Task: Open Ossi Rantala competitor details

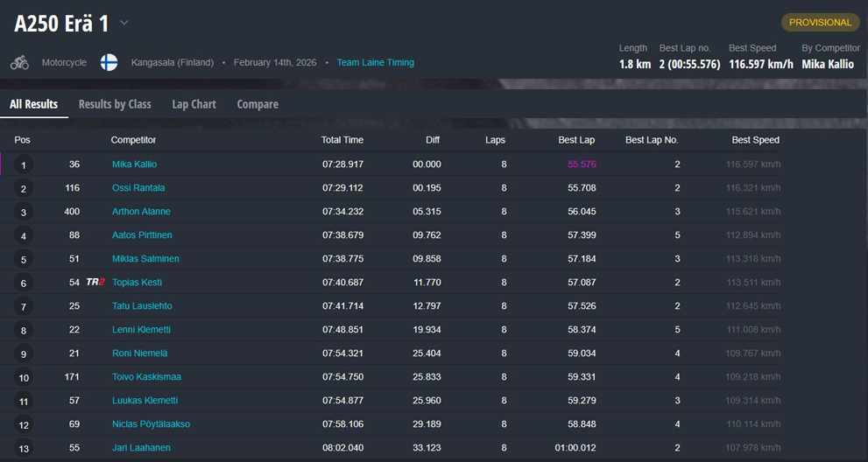Action: coord(138,188)
